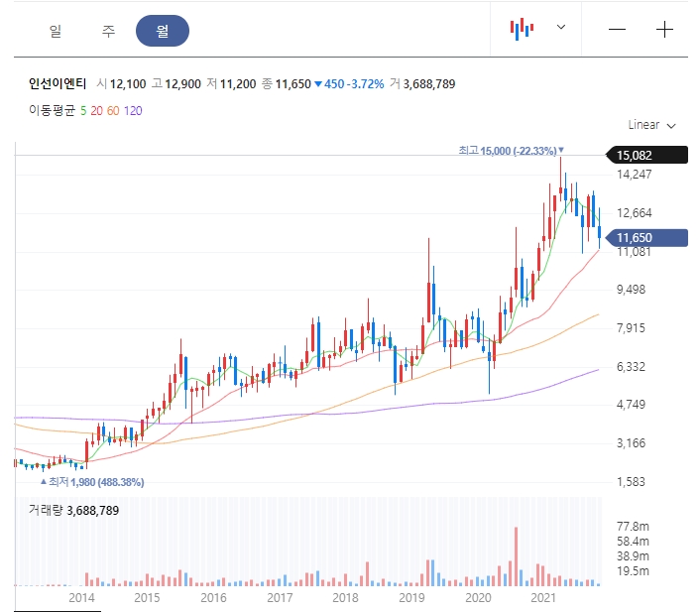Switch to the daily 일 chart tab
This screenshot has height=612, width=700.
56,31
